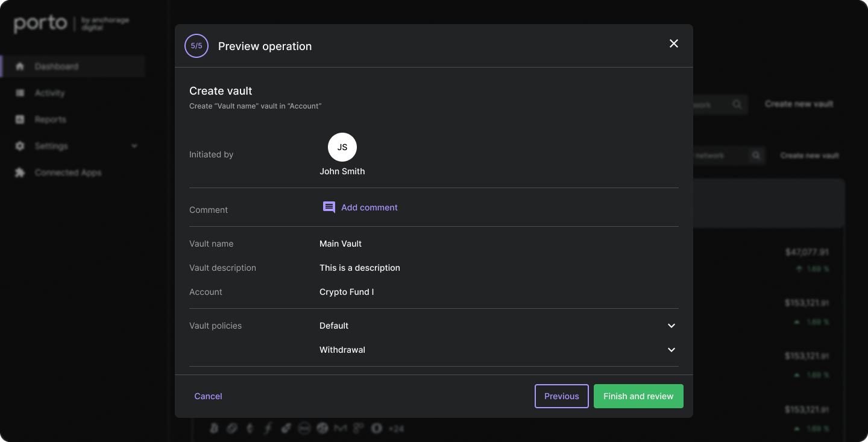Click the Main Vault name value

(341, 244)
